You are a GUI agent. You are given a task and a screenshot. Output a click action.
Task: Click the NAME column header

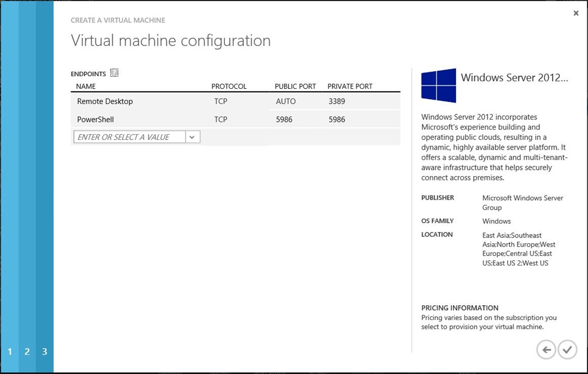pyautogui.click(x=86, y=86)
